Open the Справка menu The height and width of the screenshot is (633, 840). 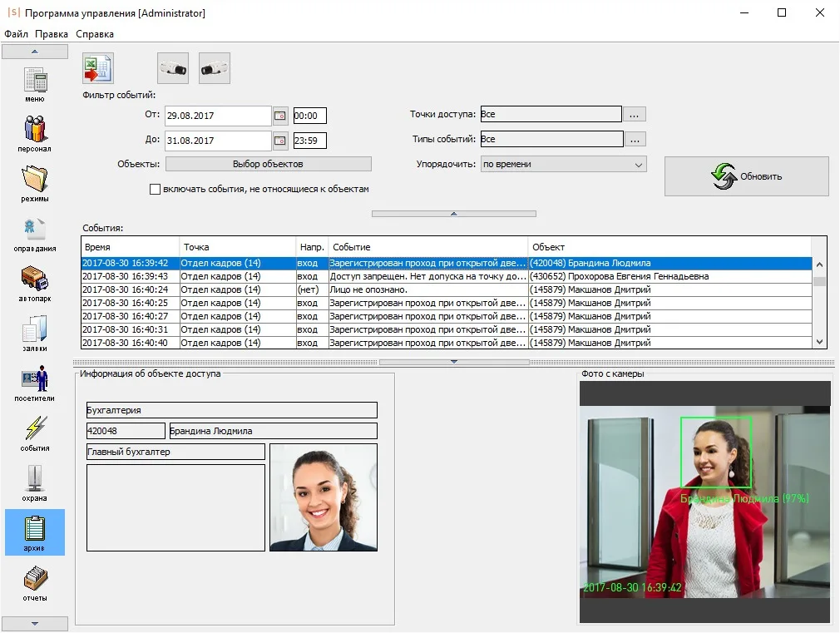pyautogui.click(x=95, y=34)
